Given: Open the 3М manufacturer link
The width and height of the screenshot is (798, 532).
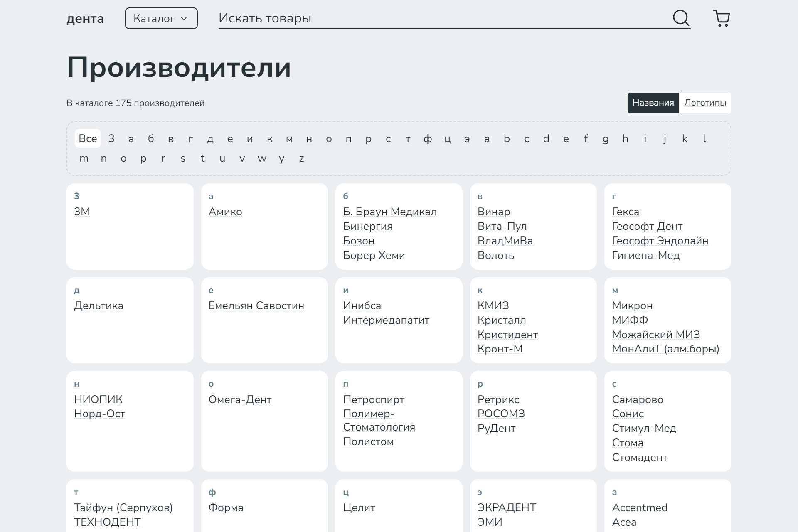Looking at the screenshot, I should (x=82, y=212).
